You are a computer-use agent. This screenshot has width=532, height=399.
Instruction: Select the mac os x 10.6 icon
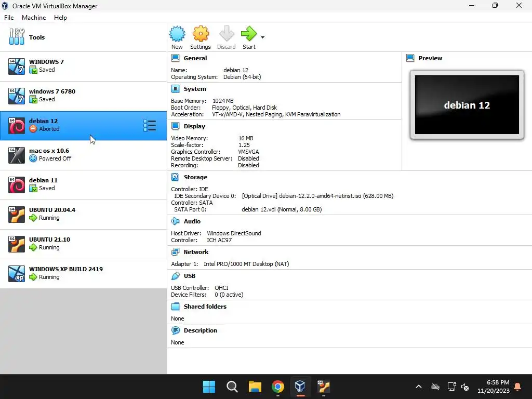[x=17, y=155]
